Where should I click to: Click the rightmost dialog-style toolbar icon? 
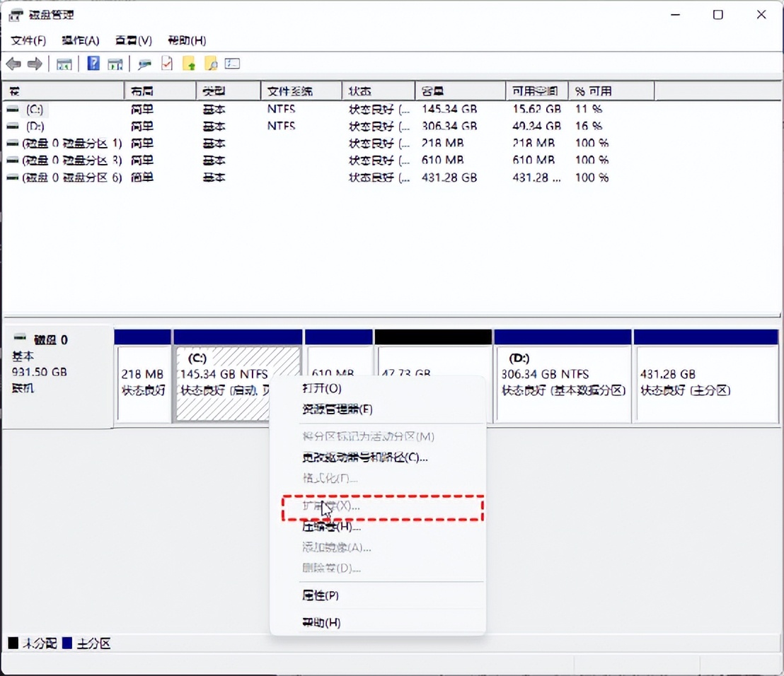pos(232,64)
